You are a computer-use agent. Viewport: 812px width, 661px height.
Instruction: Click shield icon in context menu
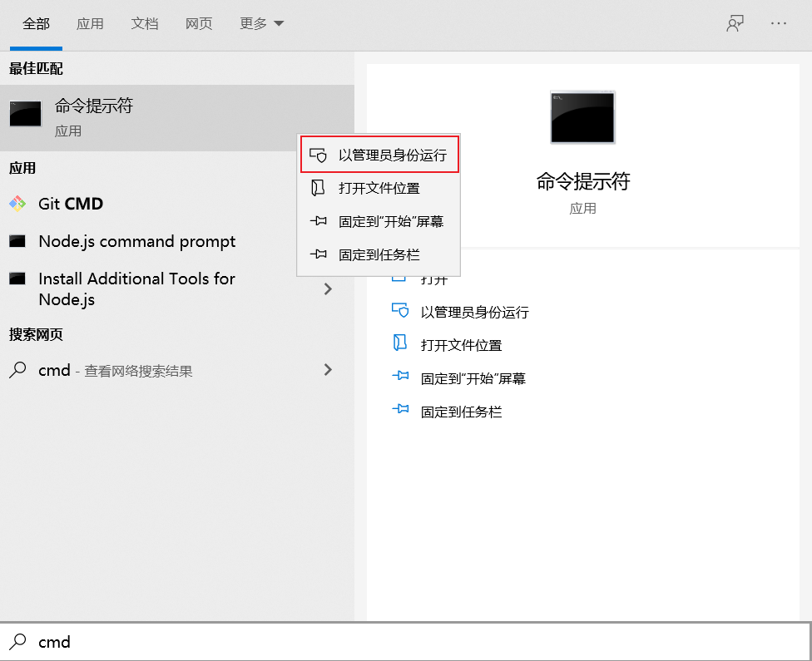click(x=318, y=155)
